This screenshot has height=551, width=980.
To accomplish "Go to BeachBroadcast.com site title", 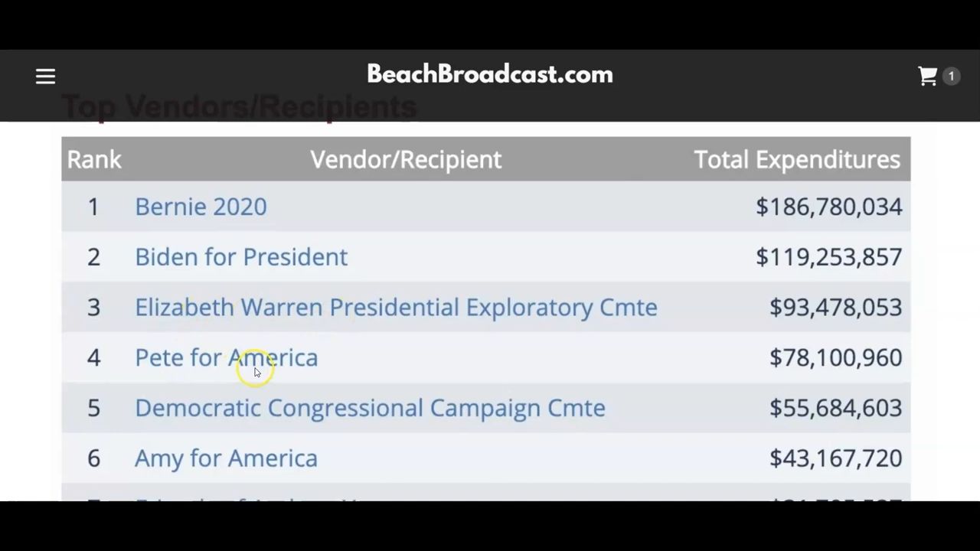I will pos(490,74).
